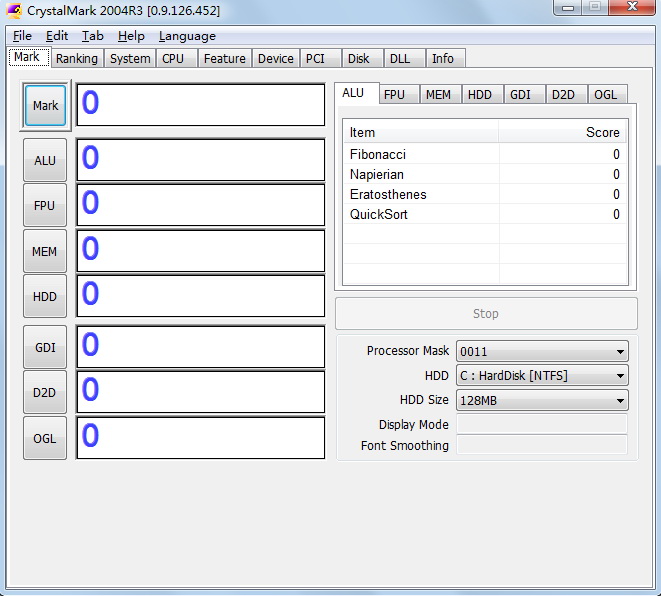Select the Eratosthenes row
The height and width of the screenshot is (596, 661).
pos(485,194)
